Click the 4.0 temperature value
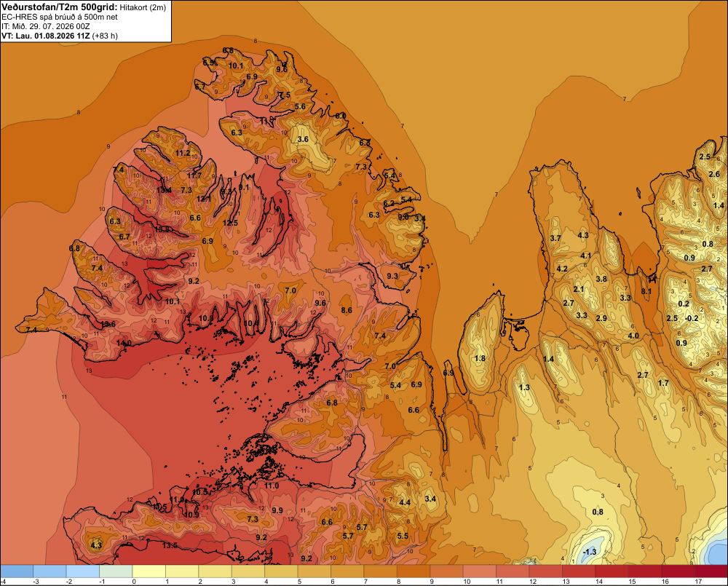Image resolution: width=728 pixels, height=586 pixels. click(633, 336)
